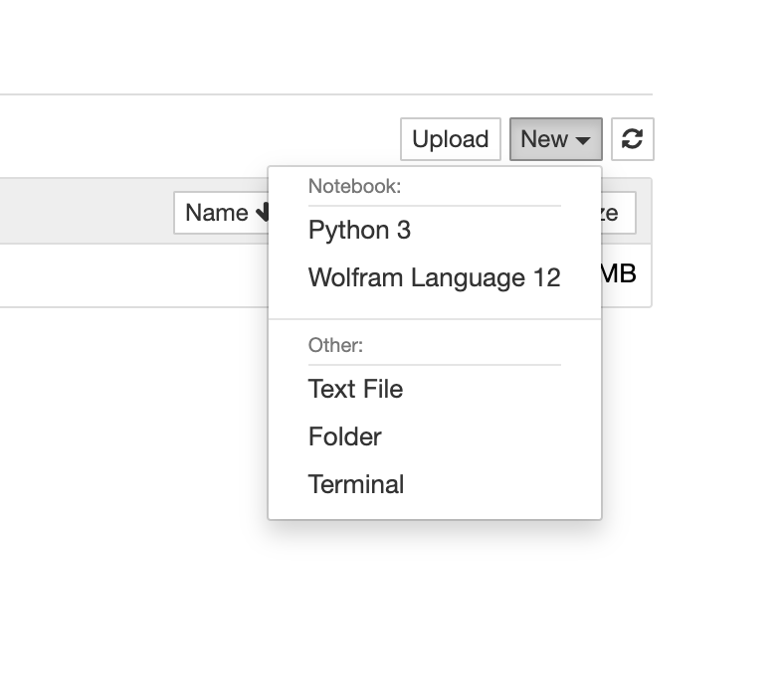Sort the file list by Name
This screenshot has height=692, width=784.
217,213
